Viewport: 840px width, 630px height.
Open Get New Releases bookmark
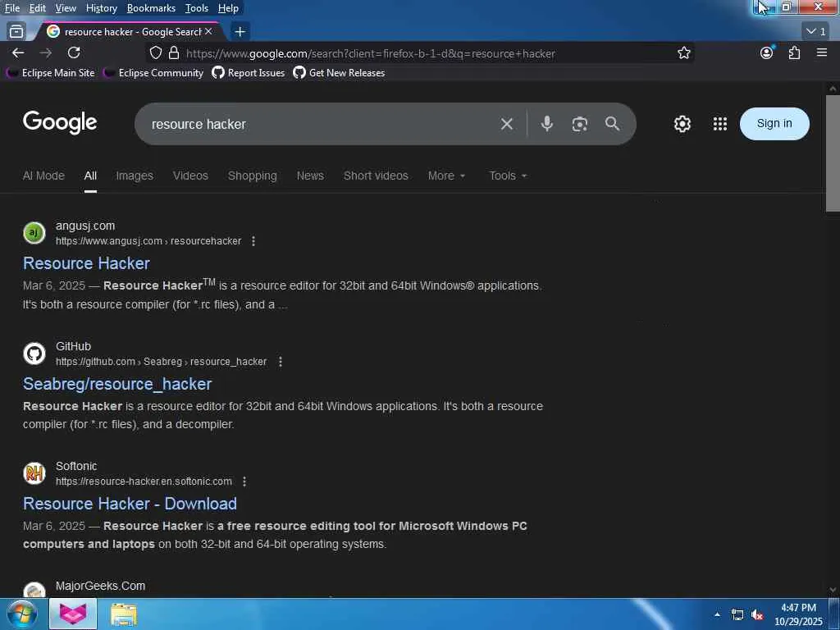(x=339, y=73)
